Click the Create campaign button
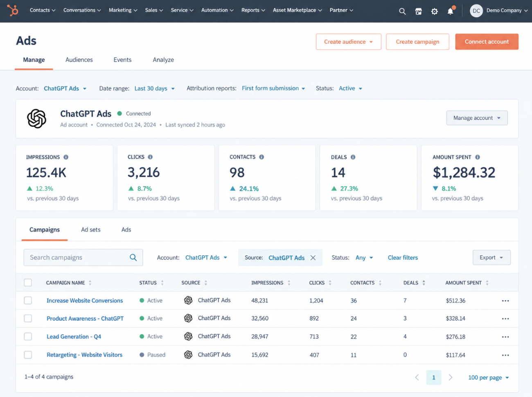Image resolution: width=532 pixels, height=397 pixels. tap(417, 42)
